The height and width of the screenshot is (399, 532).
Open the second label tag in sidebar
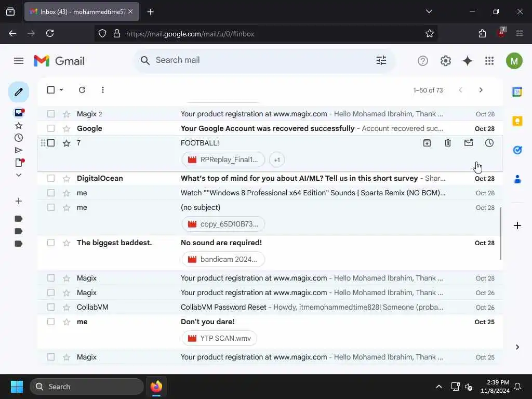click(19, 231)
